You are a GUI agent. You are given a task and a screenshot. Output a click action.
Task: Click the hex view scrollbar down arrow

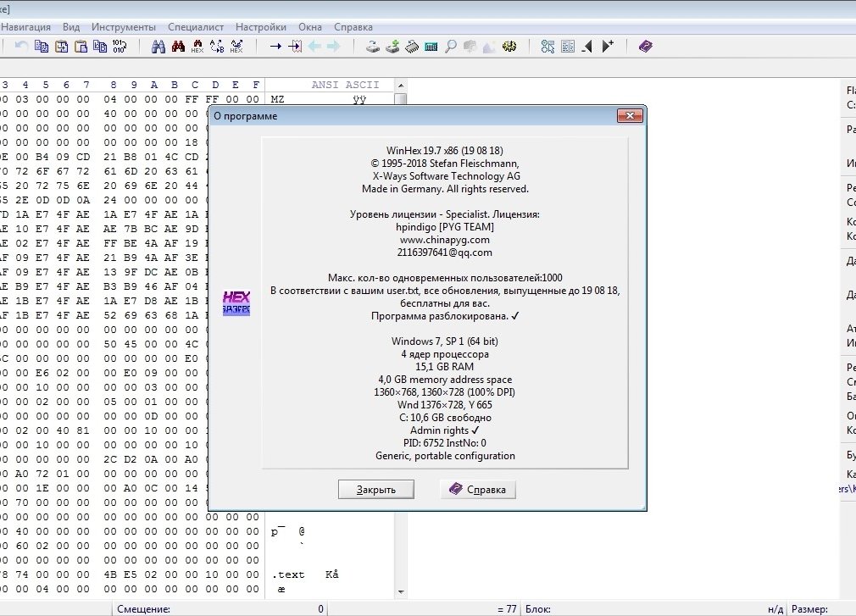coord(401,592)
